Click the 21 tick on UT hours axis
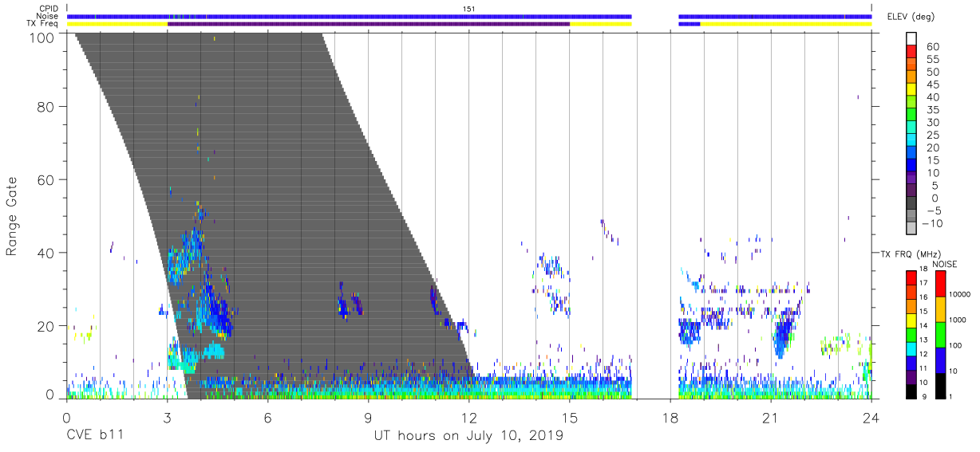The image size is (980, 452). click(771, 417)
